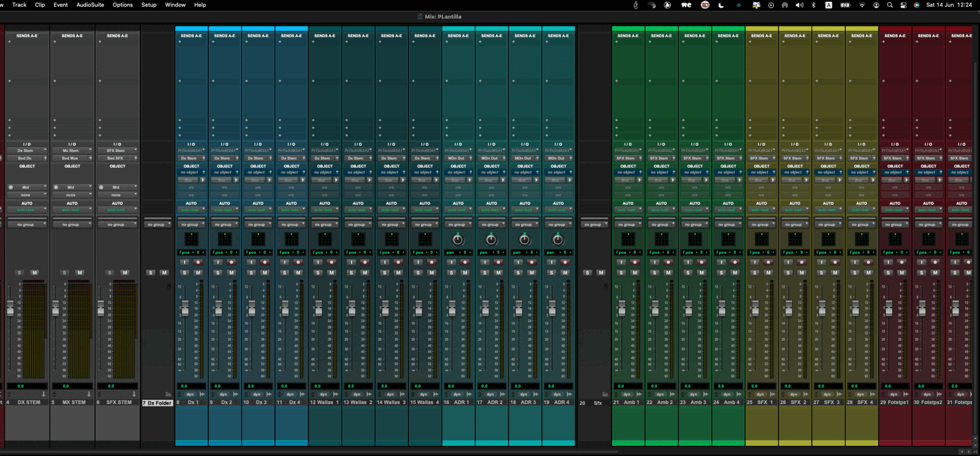Click the Bus play arrow on Dx 1

203,180
